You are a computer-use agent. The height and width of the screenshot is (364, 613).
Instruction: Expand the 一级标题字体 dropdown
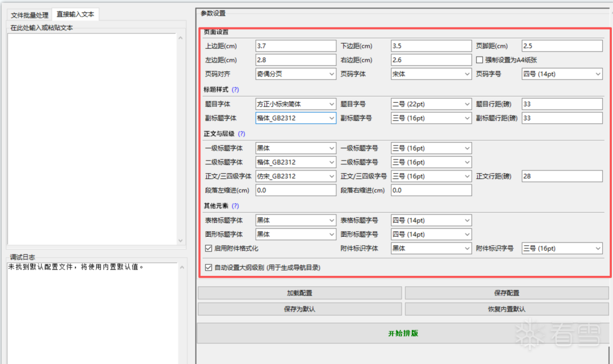coord(295,148)
